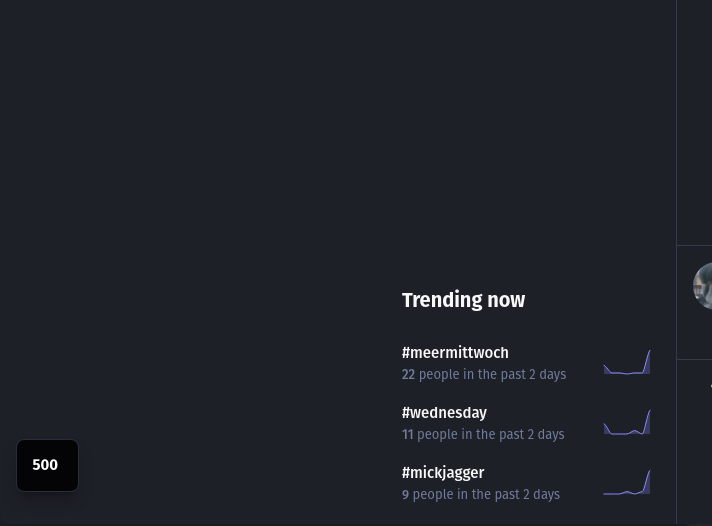The image size is (712, 526).
Task: Click the #mickjagger usage sparkline chart
Action: tap(627, 482)
